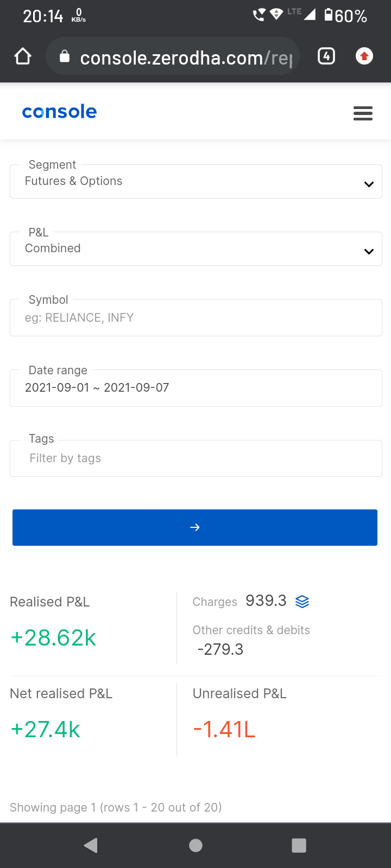Tap the site security padlock icon
The width and height of the screenshot is (391, 868).
coord(65,56)
